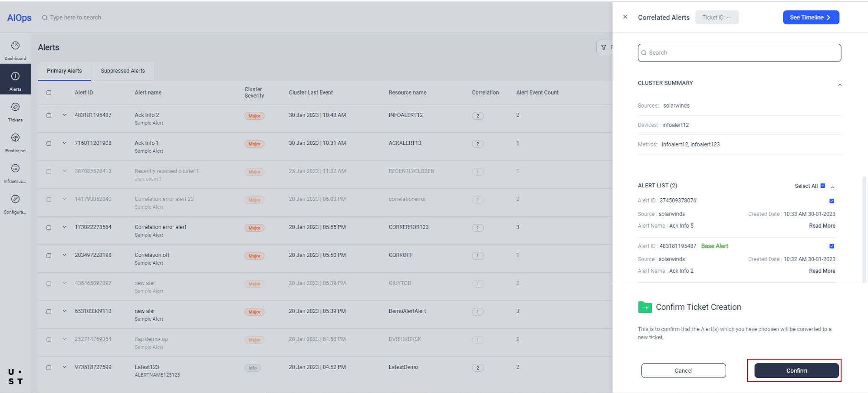
Task: Collapse the Cluster Summary section
Action: 839,85
